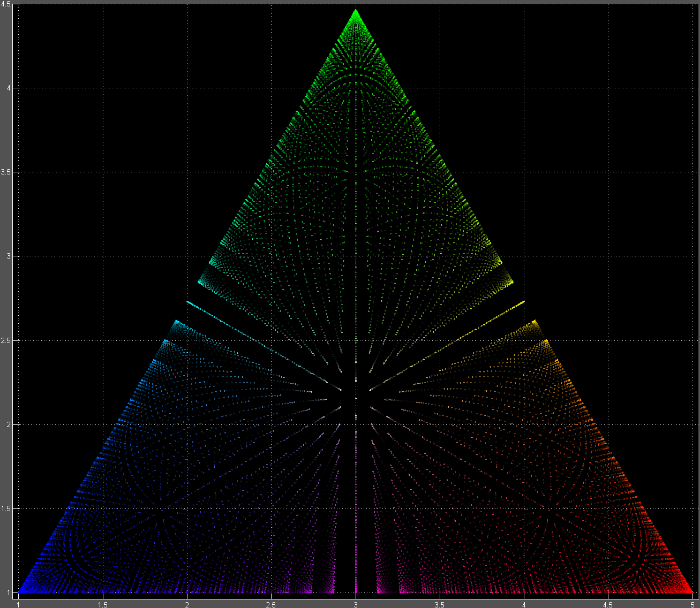Click the x-axis tick label 5
This screenshot has width=700, height=608.
(693, 604)
